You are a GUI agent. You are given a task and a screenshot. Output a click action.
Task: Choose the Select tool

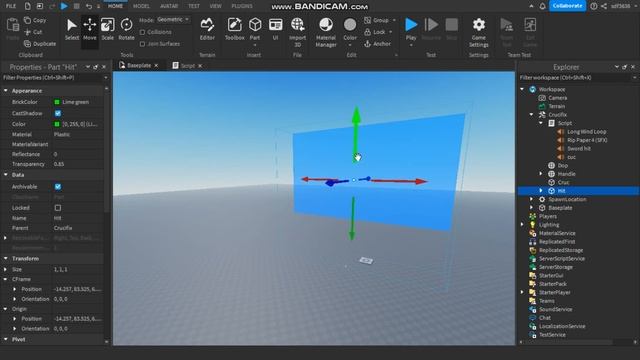click(72, 29)
